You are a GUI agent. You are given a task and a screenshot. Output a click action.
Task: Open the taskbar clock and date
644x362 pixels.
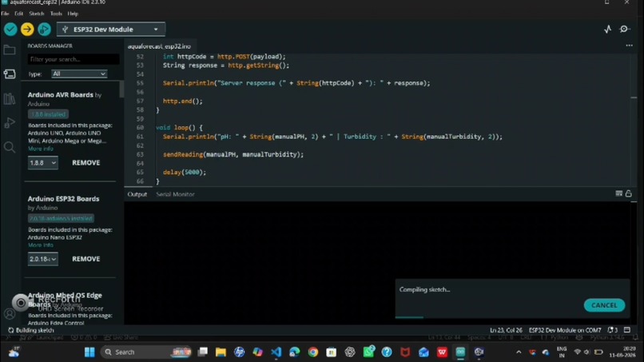point(622,352)
